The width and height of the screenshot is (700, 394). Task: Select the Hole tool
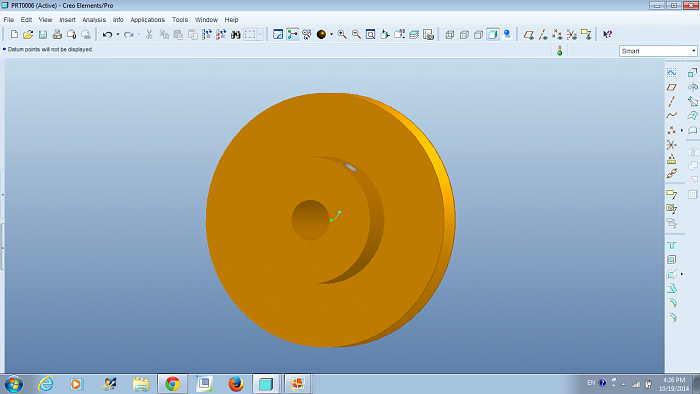671,245
